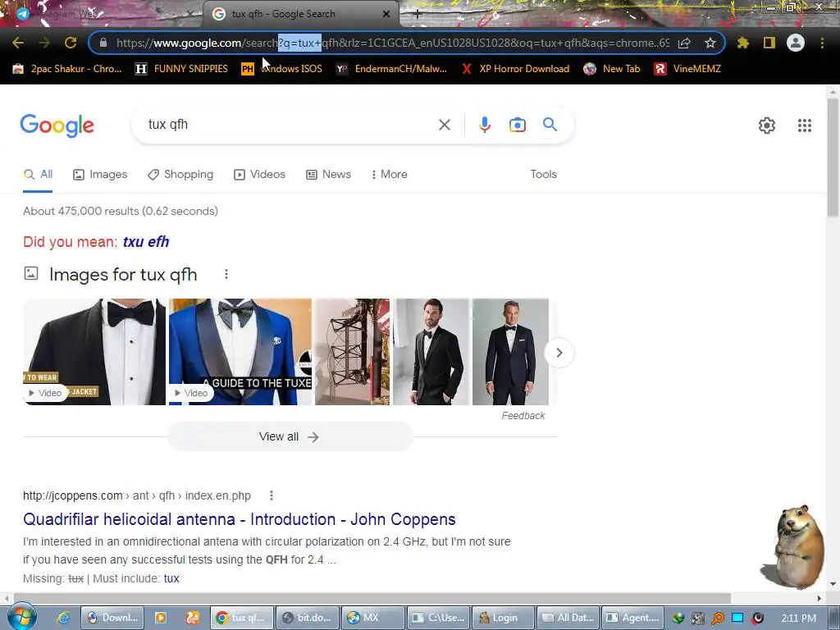Open the UC Browser taskbar icon
Viewport: 840px width, 630px height.
(x=192, y=618)
